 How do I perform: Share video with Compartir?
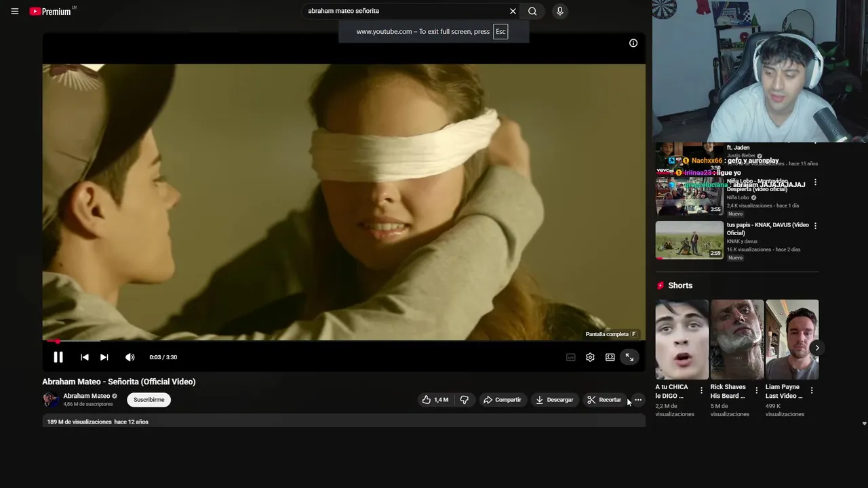point(502,400)
